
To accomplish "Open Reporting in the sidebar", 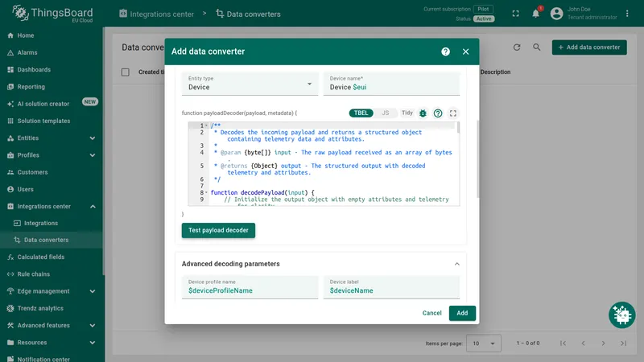I will click(x=51, y=87).
